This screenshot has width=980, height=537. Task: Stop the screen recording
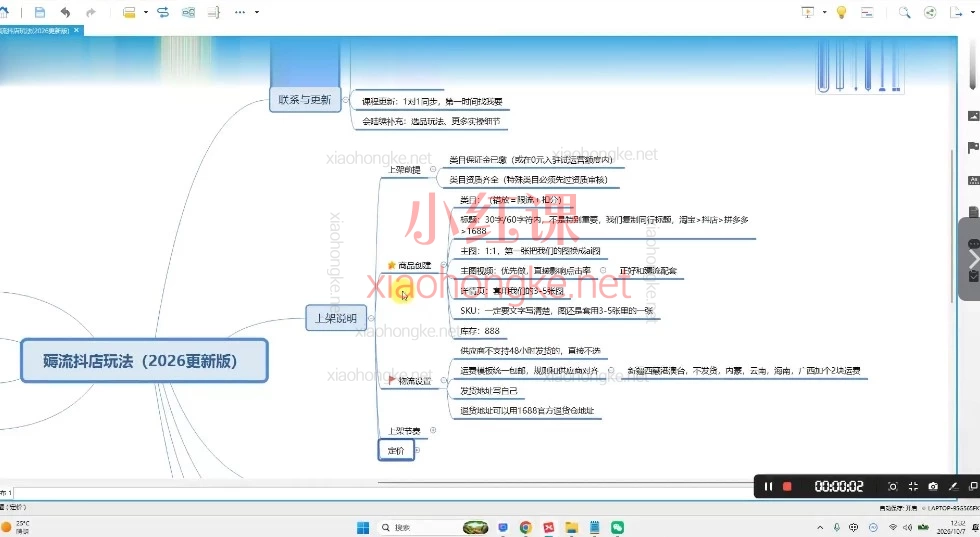(x=788, y=486)
